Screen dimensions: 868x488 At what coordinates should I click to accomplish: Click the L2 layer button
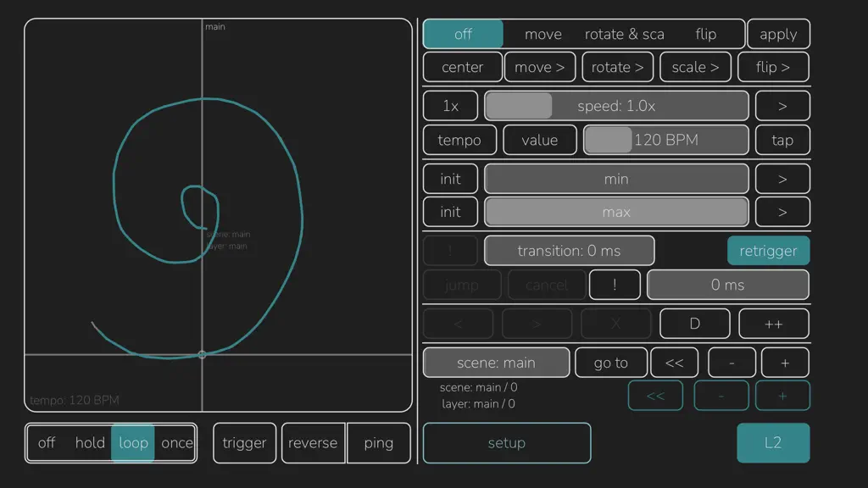pos(773,442)
